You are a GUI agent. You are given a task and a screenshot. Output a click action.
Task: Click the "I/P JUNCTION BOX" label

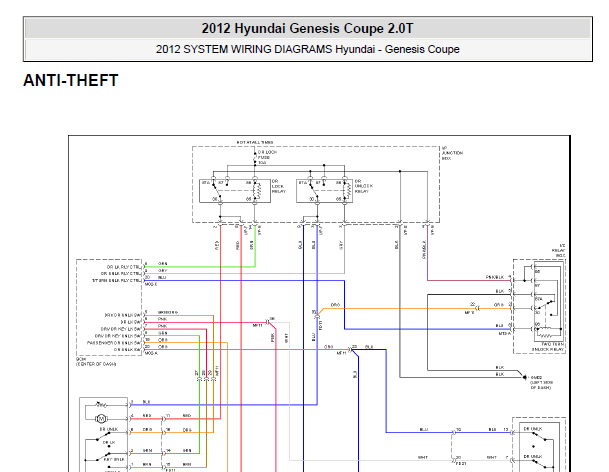[x=452, y=153]
